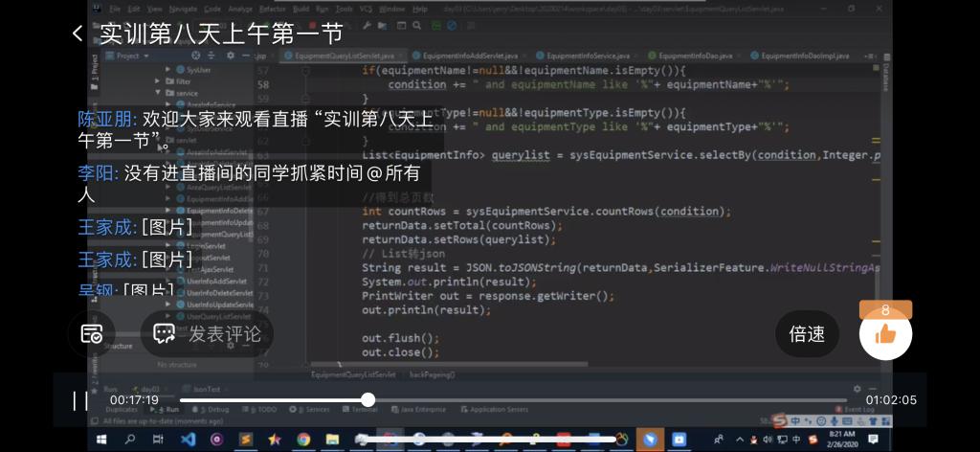
Task: Open the Run tool window tab
Action: click(165, 410)
